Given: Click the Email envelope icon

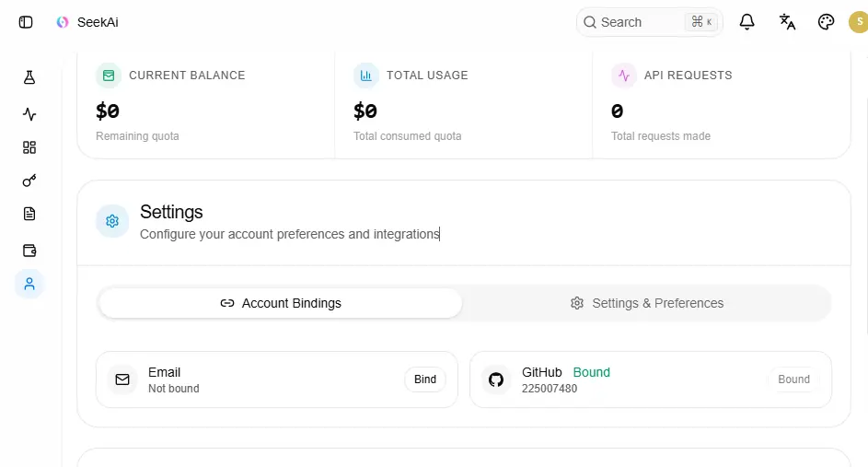Looking at the screenshot, I should 122,379.
